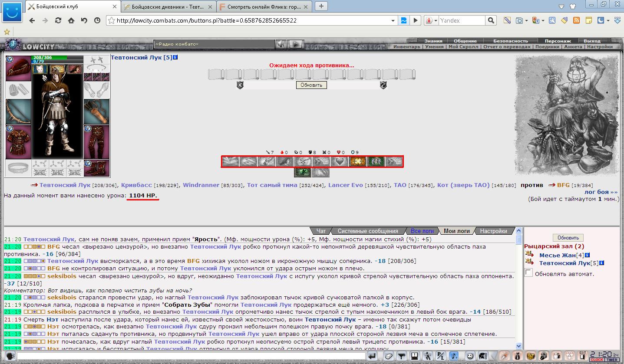Image resolution: width=624 pixels, height=364 pixels.
Task: Expand the address bar history dropdown
Action: pyautogui.click(x=393, y=20)
